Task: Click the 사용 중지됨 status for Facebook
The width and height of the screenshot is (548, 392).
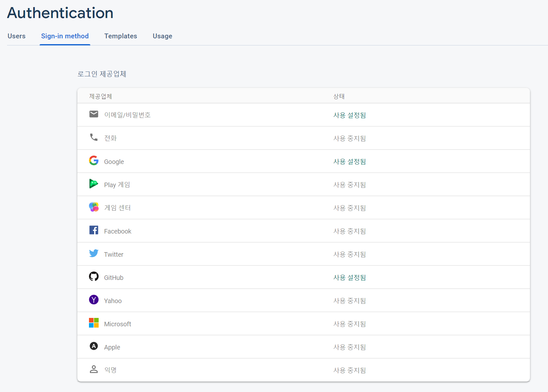Action: tap(350, 231)
